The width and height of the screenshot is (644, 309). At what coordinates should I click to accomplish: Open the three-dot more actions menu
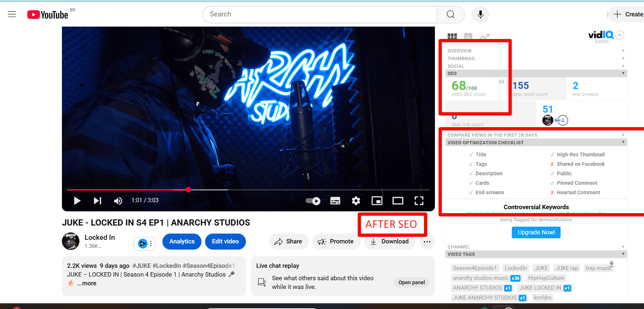pos(427,242)
